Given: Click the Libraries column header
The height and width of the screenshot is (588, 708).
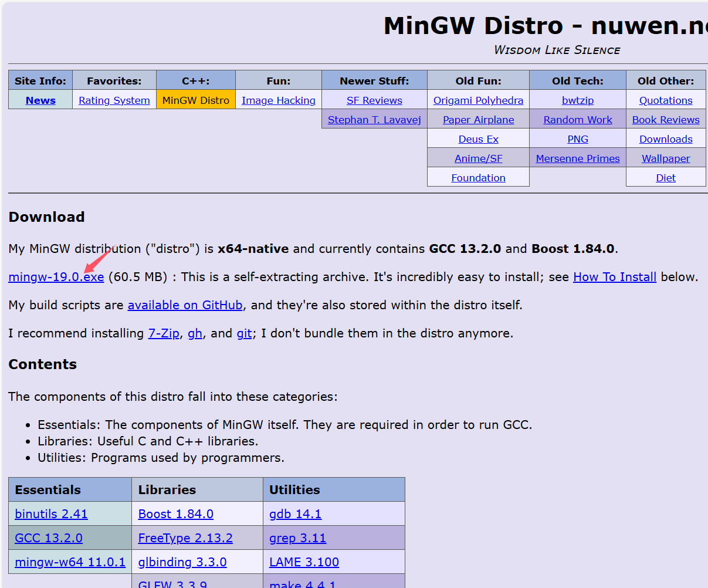Looking at the screenshot, I should [x=198, y=489].
